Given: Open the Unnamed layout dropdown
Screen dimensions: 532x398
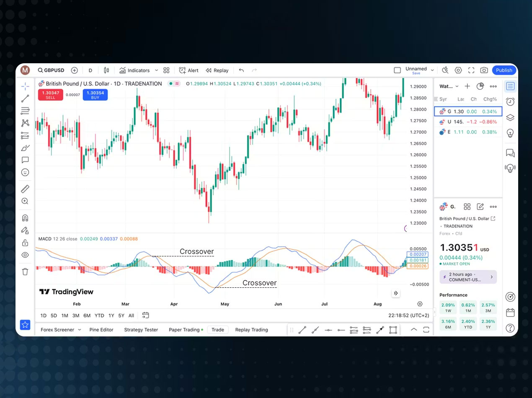Looking at the screenshot, I should click(x=432, y=70).
